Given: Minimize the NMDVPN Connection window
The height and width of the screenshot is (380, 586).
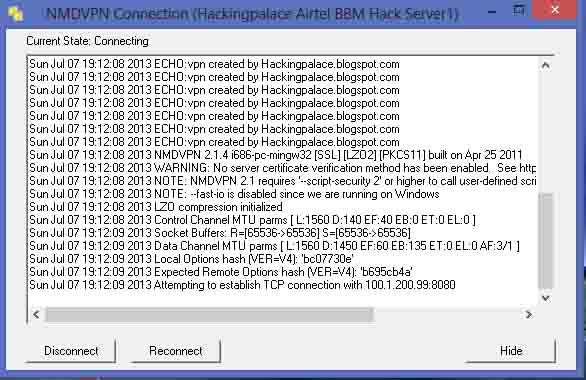Looking at the screenshot, I should 492,12.
